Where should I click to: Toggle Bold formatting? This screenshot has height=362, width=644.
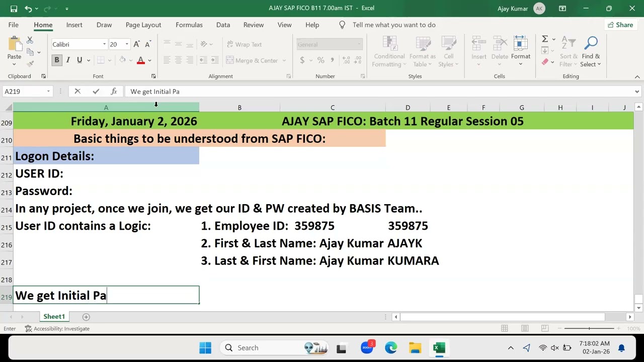click(x=57, y=60)
